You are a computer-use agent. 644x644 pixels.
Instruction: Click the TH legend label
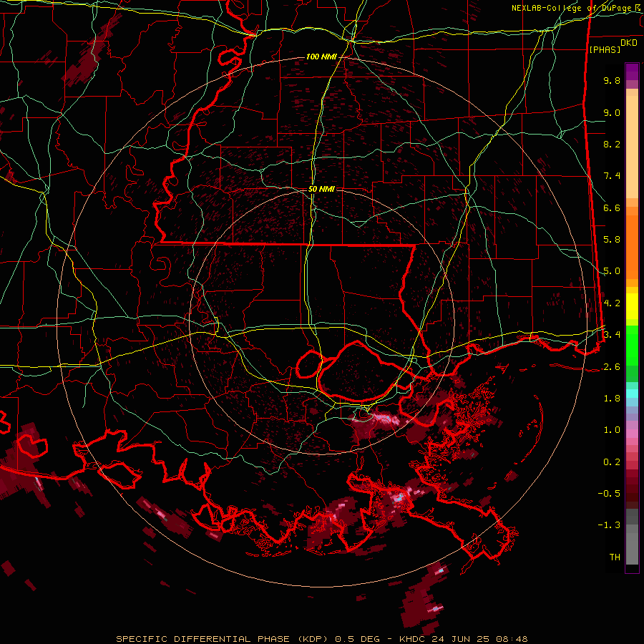point(615,557)
